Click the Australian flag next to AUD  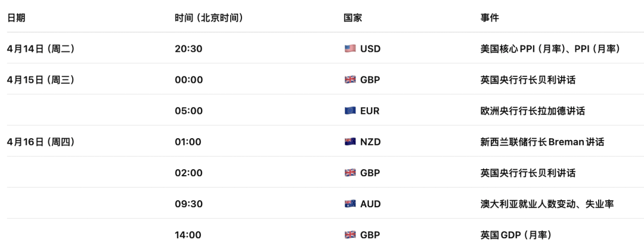[x=350, y=204]
